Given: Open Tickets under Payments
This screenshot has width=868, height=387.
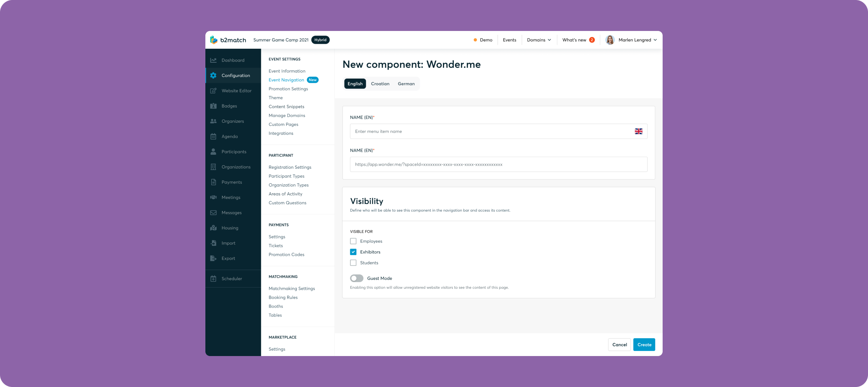Looking at the screenshot, I should (x=276, y=246).
